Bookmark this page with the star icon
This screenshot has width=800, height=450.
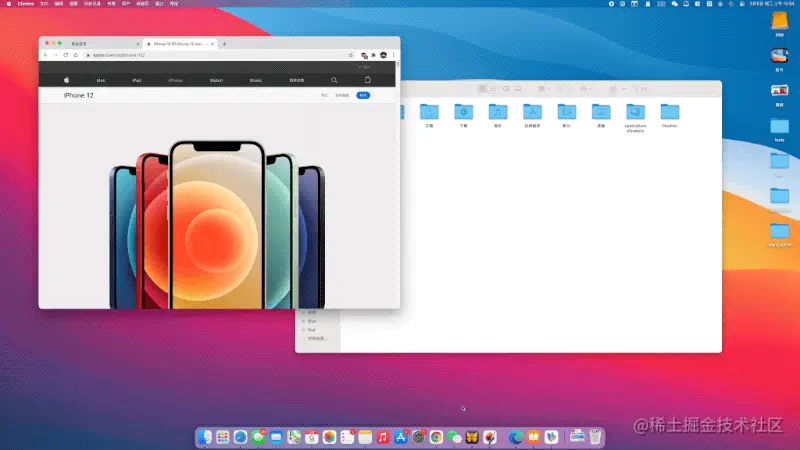(351, 55)
